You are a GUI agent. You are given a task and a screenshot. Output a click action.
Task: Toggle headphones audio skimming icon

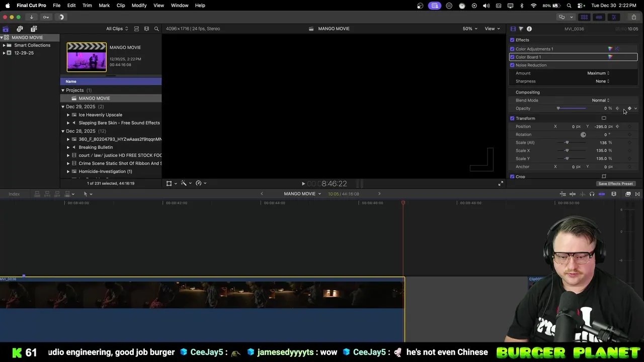(592, 194)
